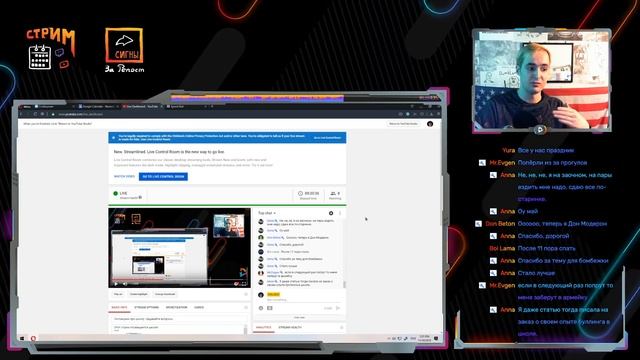Screen dimensions: 640x360
Task: Click the green LIVE status indicator
Action: coord(116,193)
